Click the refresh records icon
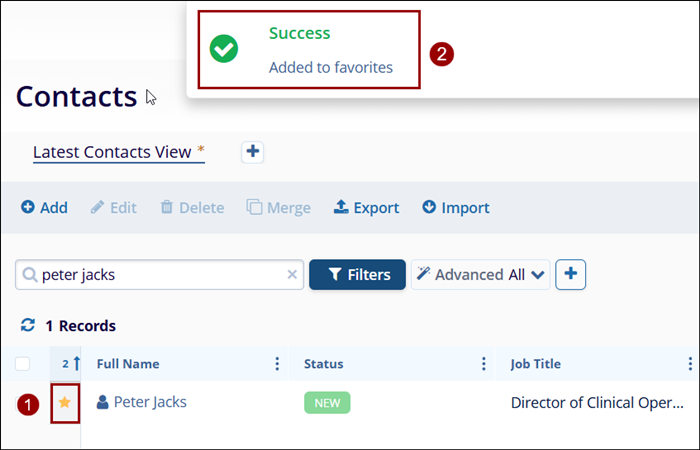The width and height of the screenshot is (700, 450). (x=27, y=326)
